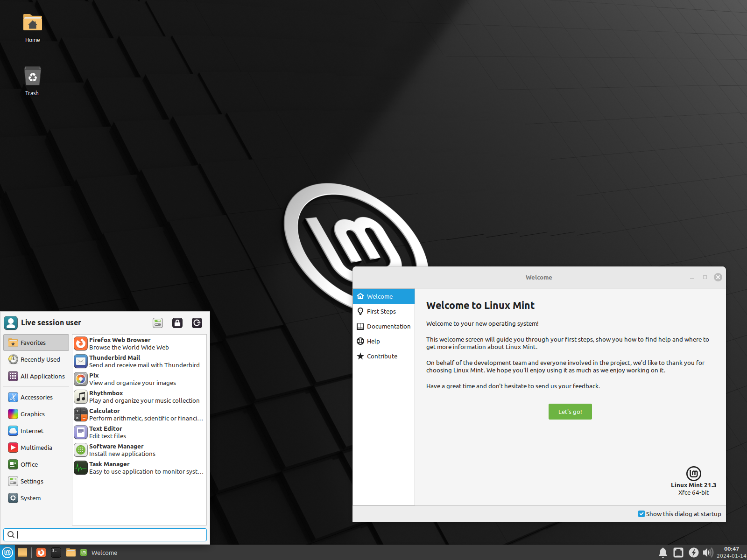Open Pix image viewer entry
Screen dimensions: 747x560
(x=139, y=379)
